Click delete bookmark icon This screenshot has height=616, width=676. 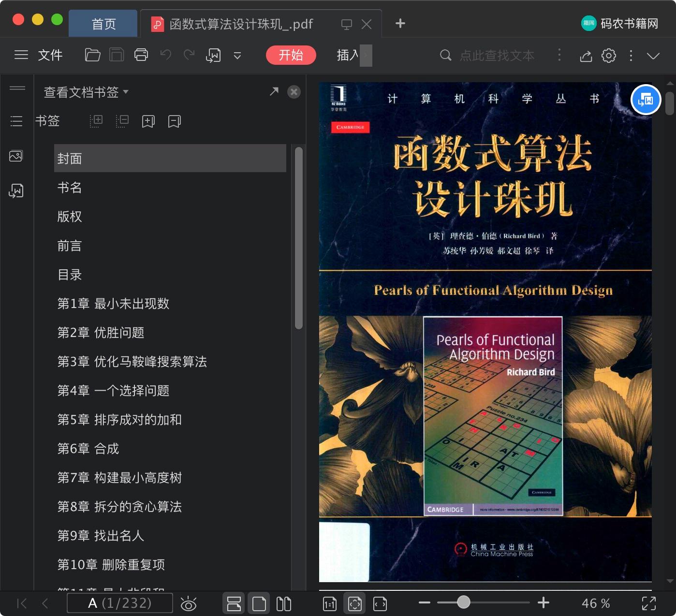(x=175, y=121)
